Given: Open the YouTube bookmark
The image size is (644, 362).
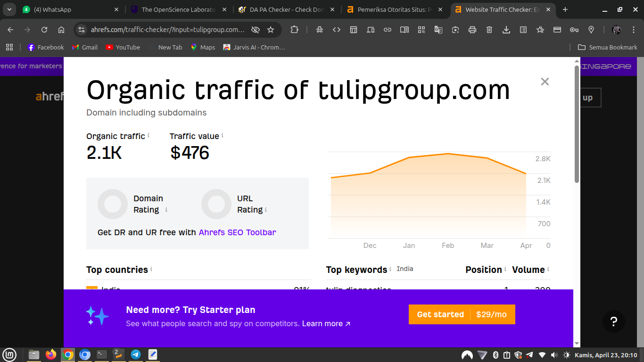Looking at the screenshot, I should 123,47.
